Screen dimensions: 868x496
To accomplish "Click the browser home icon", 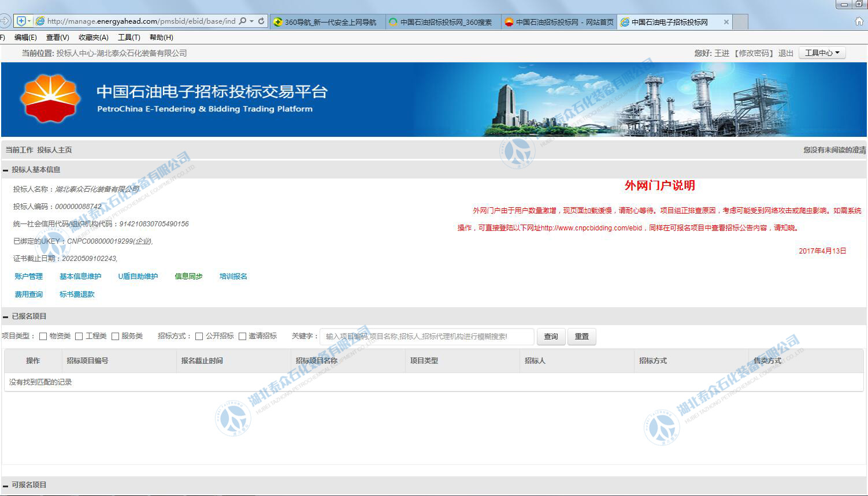I will [x=859, y=21].
